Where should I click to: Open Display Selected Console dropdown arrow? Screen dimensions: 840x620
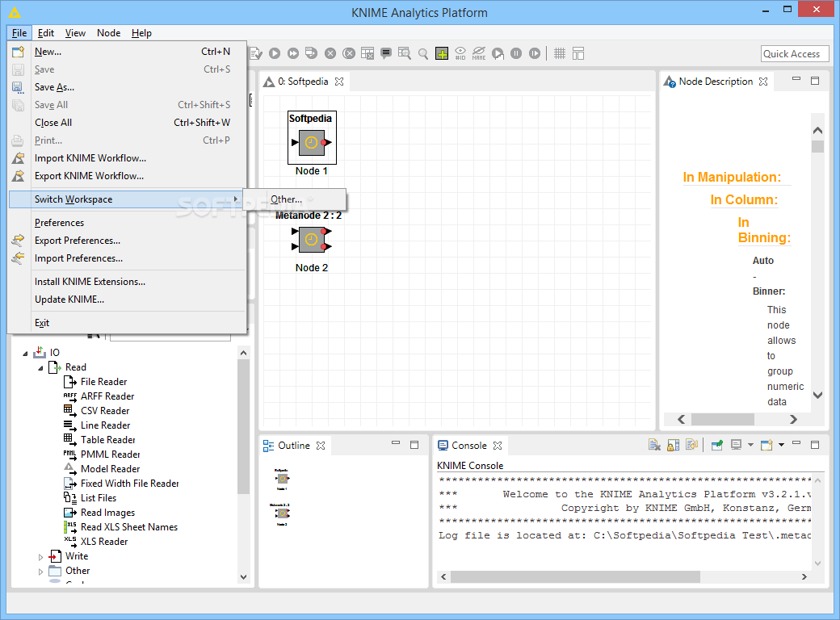[750, 445]
